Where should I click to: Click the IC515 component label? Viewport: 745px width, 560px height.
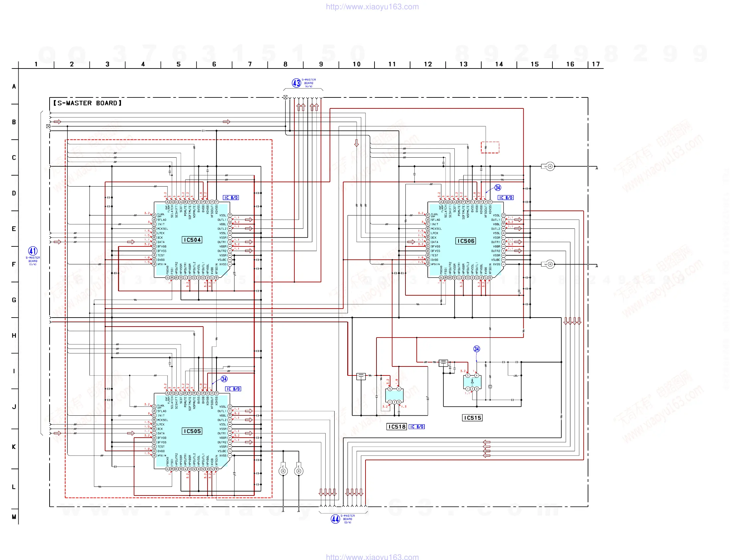tap(472, 418)
